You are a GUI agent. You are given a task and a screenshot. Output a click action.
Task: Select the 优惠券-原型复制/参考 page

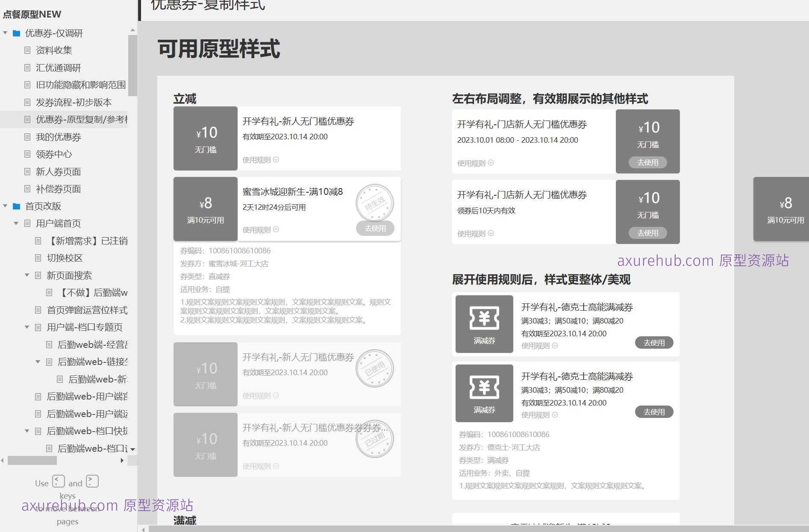pos(82,119)
